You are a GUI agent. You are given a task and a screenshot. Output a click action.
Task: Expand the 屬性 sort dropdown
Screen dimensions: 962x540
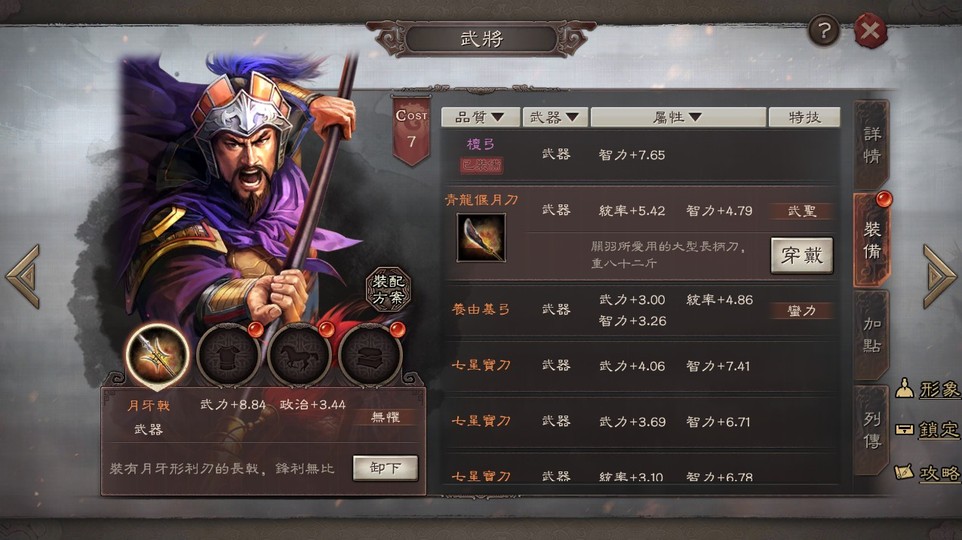(x=678, y=117)
